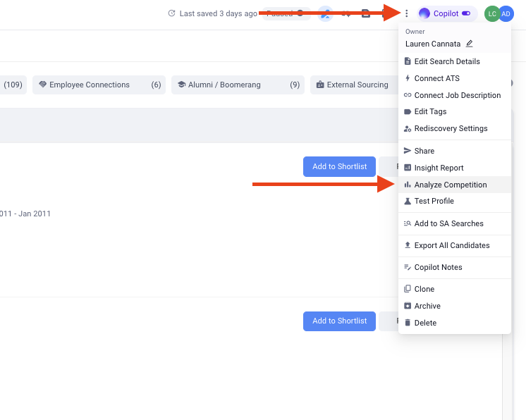Add the first listed candidate to shortlist
This screenshot has height=420, width=526.
click(x=339, y=166)
